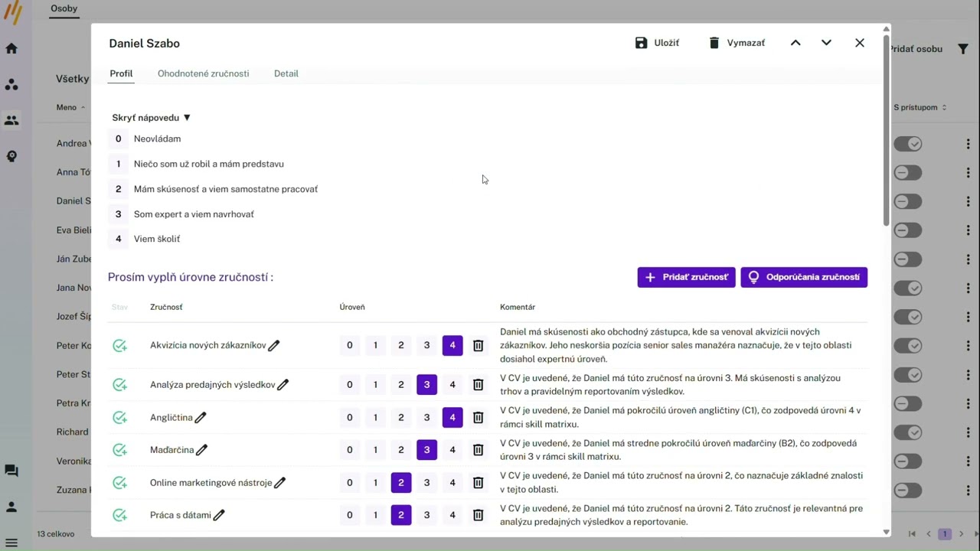980x551 pixels.
Task: Delete the Angličtina skill row
Action: coord(478,418)
